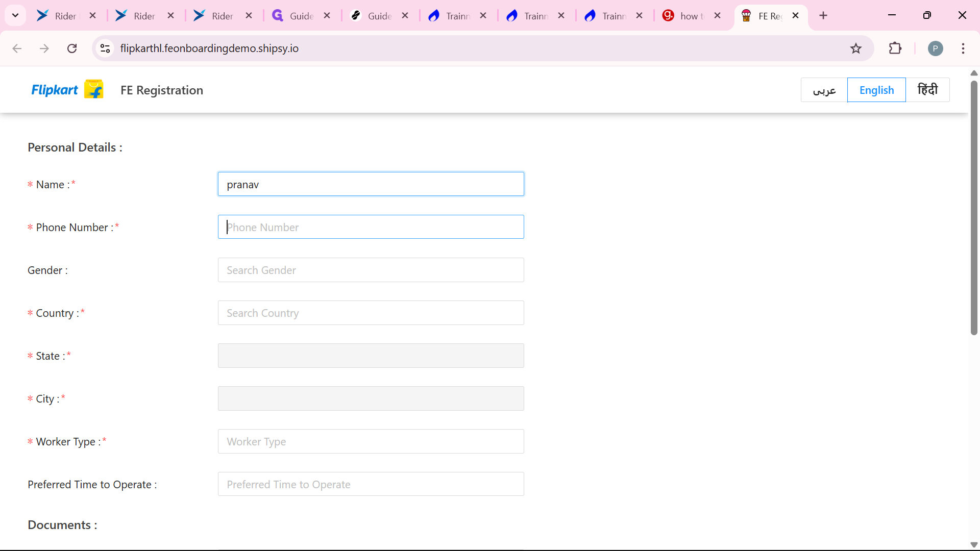Open the Search Country dropdown
The width and height of the screenshot is (980, 551).
pos(371,313)
